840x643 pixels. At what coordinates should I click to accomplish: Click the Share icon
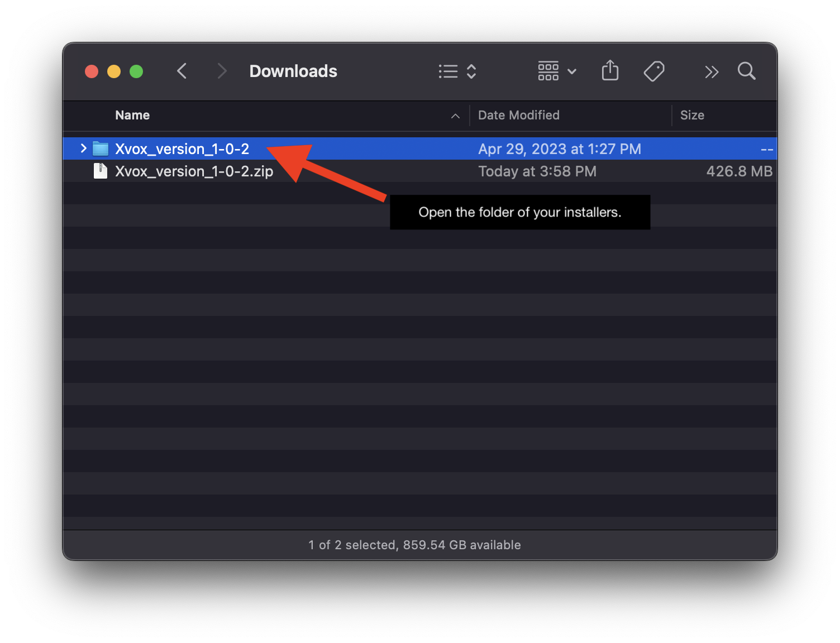[610, 70]
